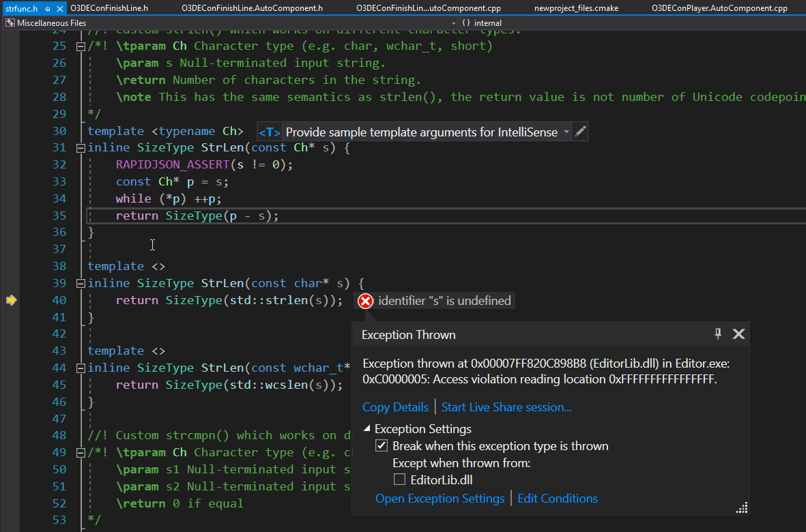Viewport: 806px width, 532px height.
Task: Open the internal namespace scope dropdown
Action: pyautogui.click(x=632, y=23)
